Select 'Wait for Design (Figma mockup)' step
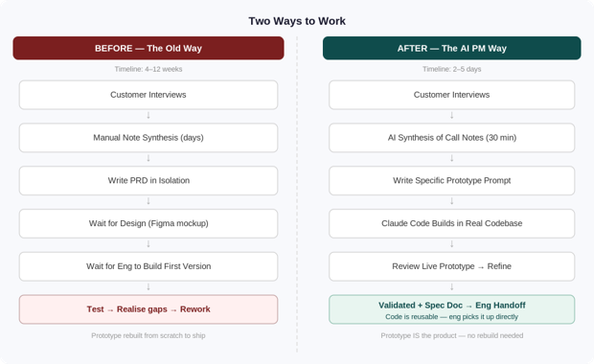Image resolution: width=594 pixels, height=364 pixels. coord(148,223)
